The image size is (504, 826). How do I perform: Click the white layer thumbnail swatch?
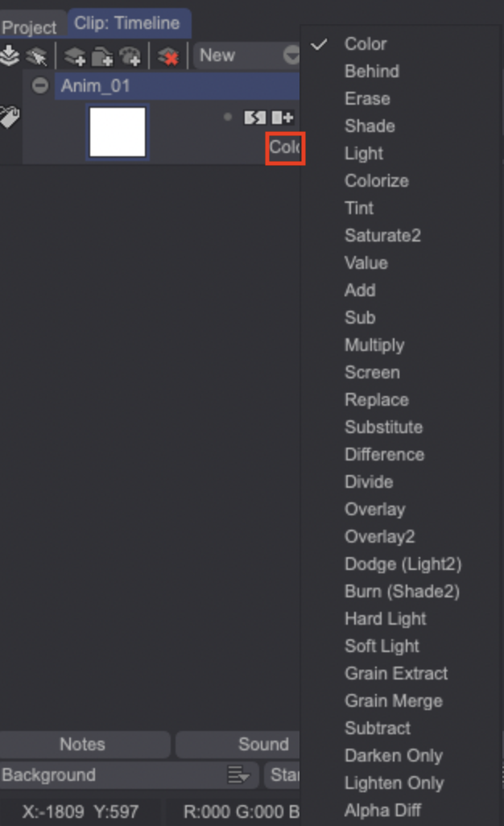tap(117, 131)
